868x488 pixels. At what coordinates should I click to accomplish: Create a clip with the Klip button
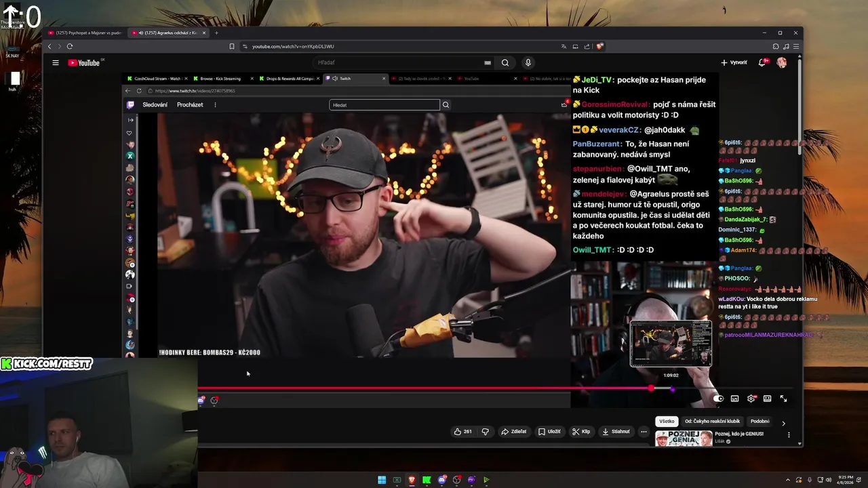click(581, 431)
